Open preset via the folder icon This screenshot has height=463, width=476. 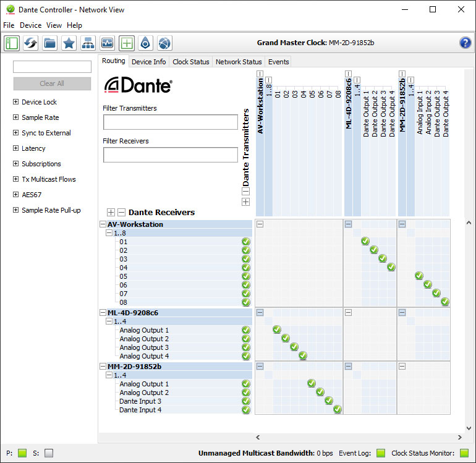tap(50, 43)
